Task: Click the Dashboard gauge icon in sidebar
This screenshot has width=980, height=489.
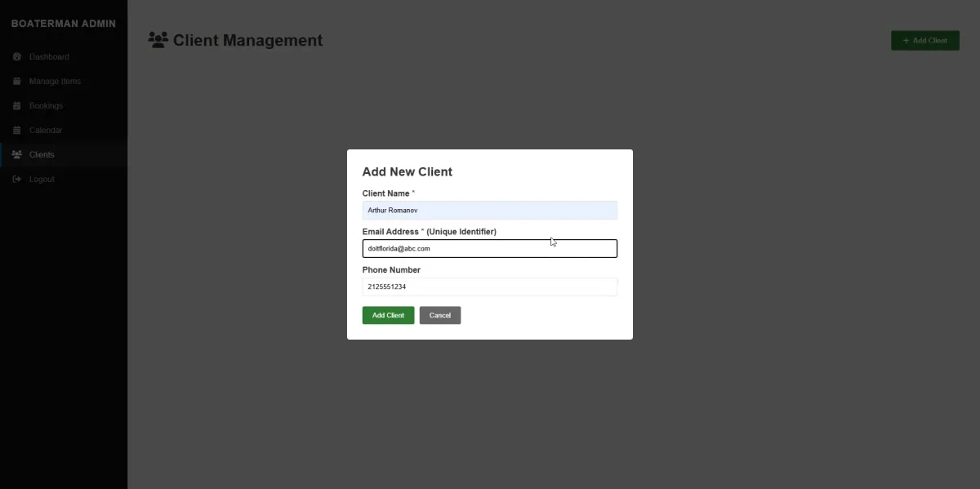Action: coord(16,57)
